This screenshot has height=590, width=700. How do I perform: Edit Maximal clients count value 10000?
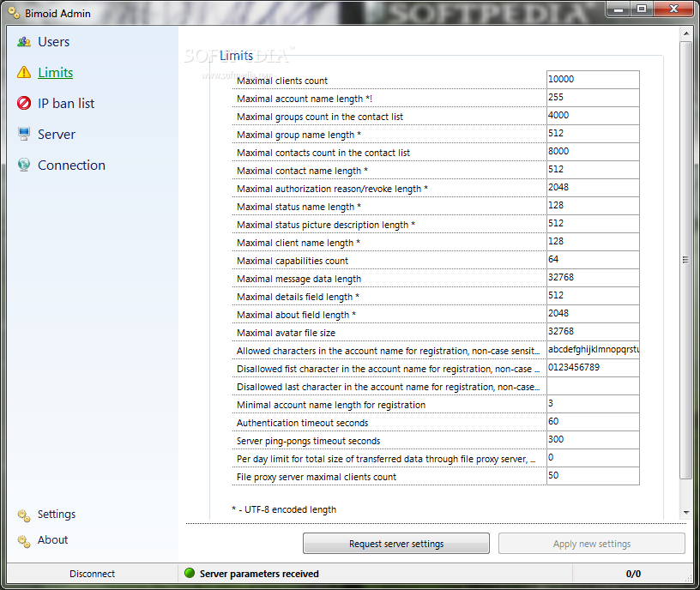(593, 80)
